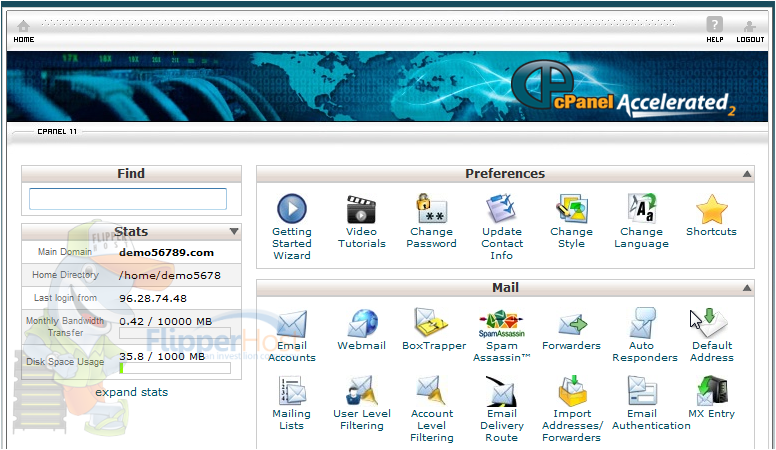Click the home directory /home/demo5678 value
The height and width of the screenshot is (450, 776).
click(170, 276)
